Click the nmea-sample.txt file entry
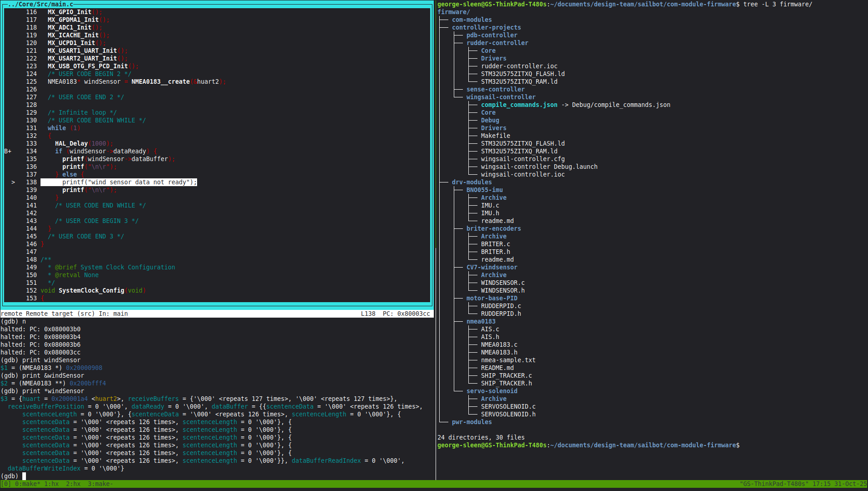This screenshot has width=868, height=491. point(508,360)
